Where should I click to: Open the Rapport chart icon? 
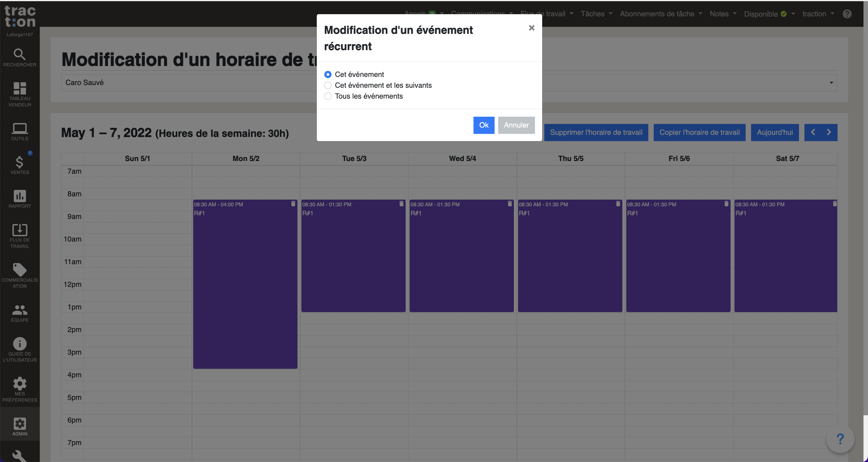[20, 196]
